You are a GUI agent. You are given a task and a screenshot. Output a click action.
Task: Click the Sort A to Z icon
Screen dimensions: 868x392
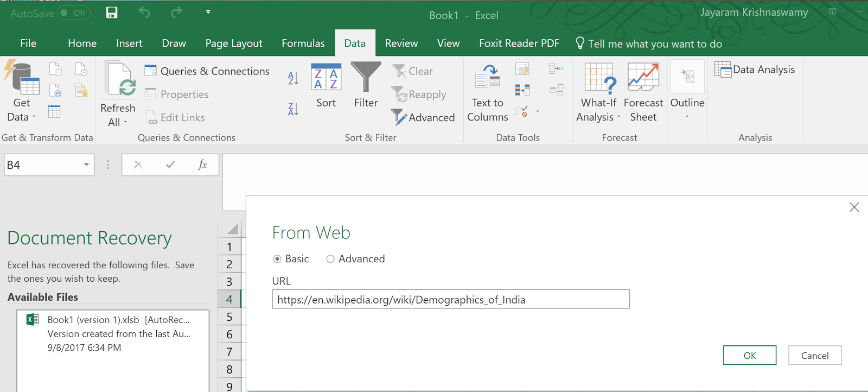293,78
